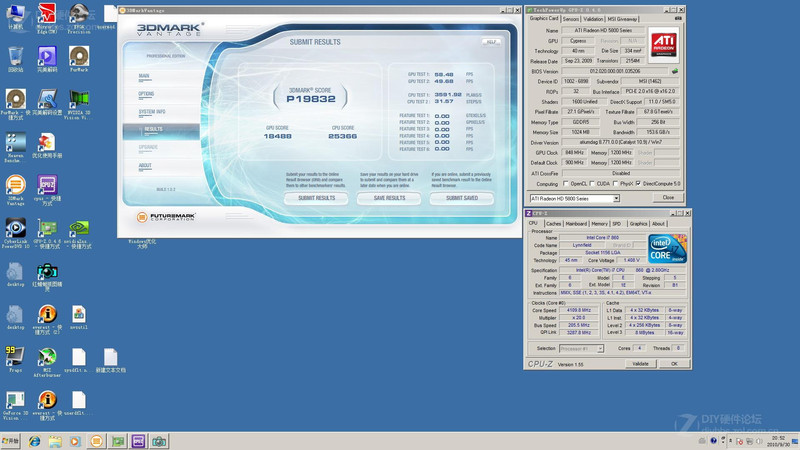Toggle the DirectCompute 5.0 checkbox
The height and width of the screenshot is (450, 800).
coord(638,183)
